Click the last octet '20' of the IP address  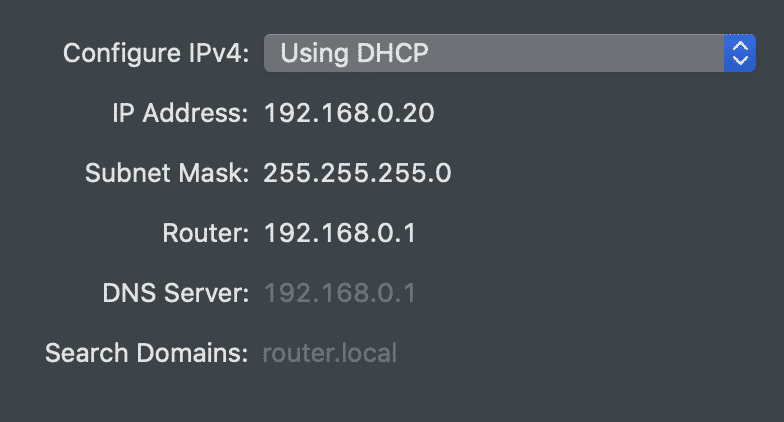(x=418, y=113)
